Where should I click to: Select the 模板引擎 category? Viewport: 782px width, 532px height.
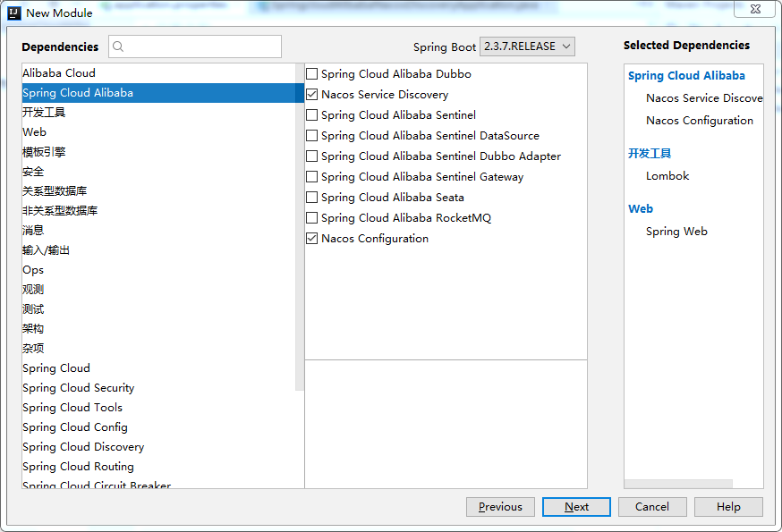[x=158, y=152]
